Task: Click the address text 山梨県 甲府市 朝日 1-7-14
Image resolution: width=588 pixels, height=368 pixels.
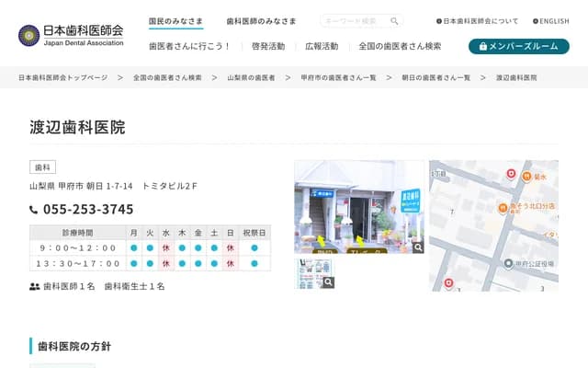Action: [x=81, y=186]
